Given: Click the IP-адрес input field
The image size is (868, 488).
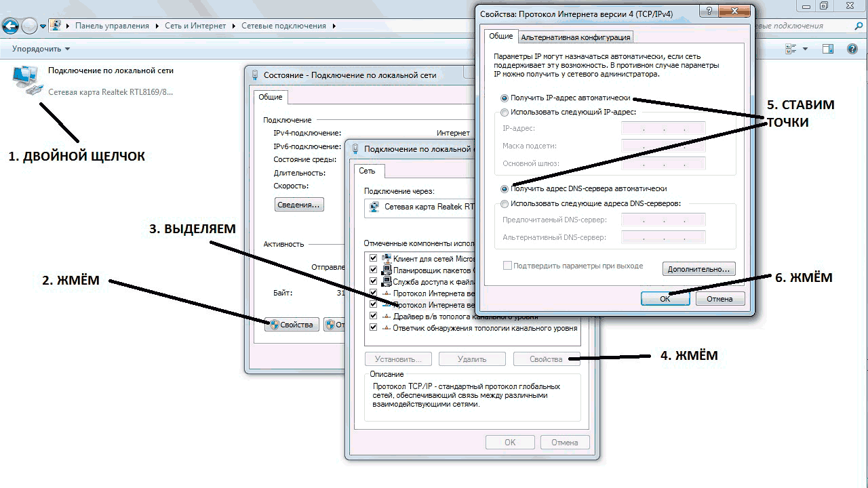Looking at the screenshot, I should click(x=663, y=128).
